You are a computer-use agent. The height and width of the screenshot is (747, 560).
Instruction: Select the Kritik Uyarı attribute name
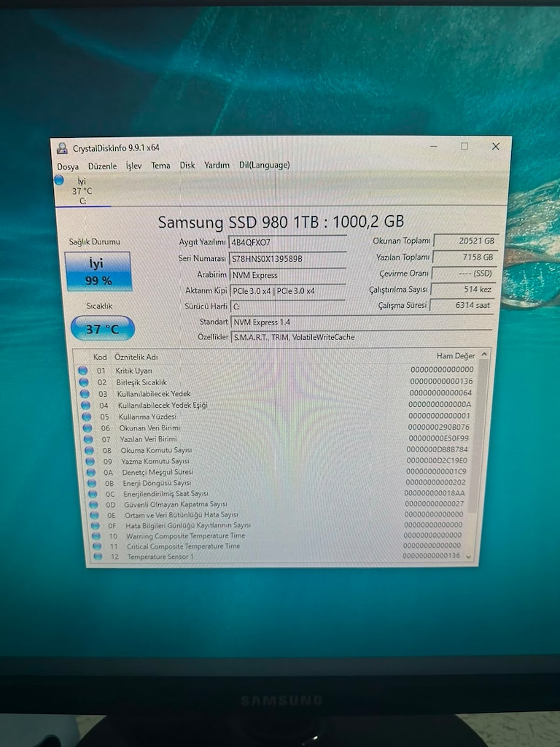click(x=134, y=370)
